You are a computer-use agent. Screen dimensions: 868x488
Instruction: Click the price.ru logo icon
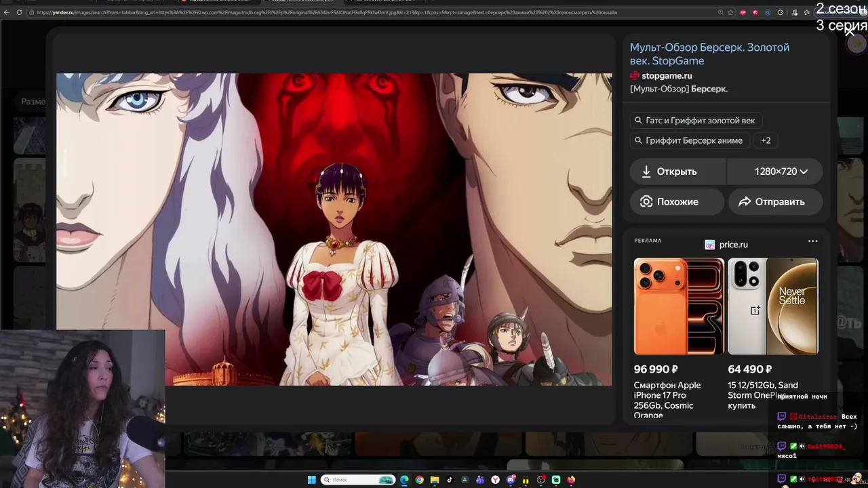click(710, 245)
